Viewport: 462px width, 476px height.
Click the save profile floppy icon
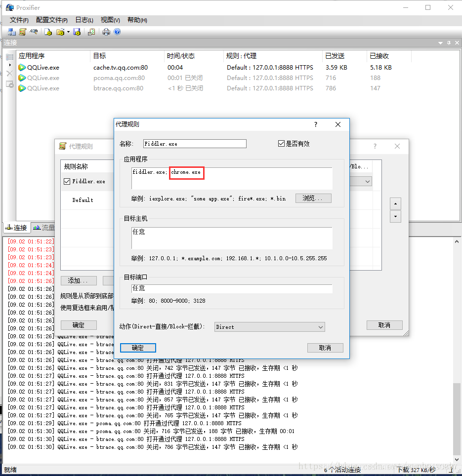pos(77,32)
